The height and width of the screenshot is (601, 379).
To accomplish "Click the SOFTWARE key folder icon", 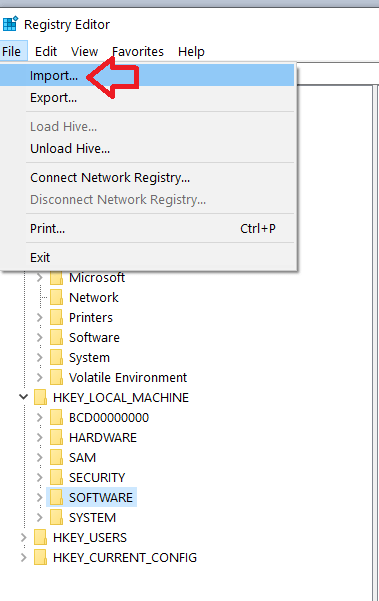I will point(56,498).
